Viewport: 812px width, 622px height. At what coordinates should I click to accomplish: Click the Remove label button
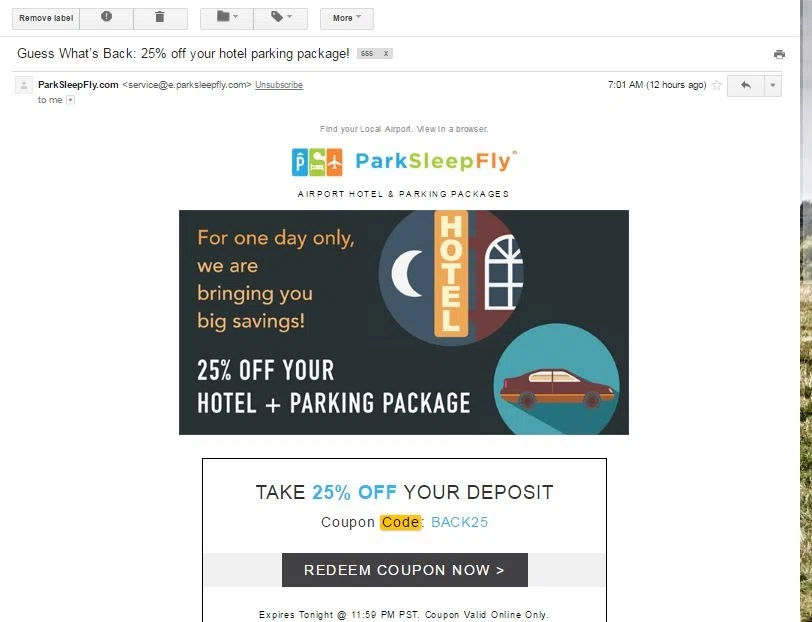tap(46, 18)
